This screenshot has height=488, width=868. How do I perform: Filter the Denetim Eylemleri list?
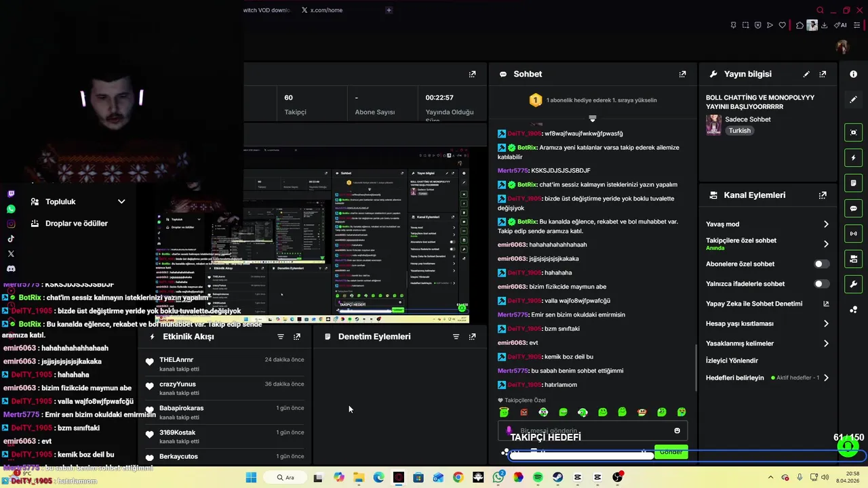pos(456,336)
